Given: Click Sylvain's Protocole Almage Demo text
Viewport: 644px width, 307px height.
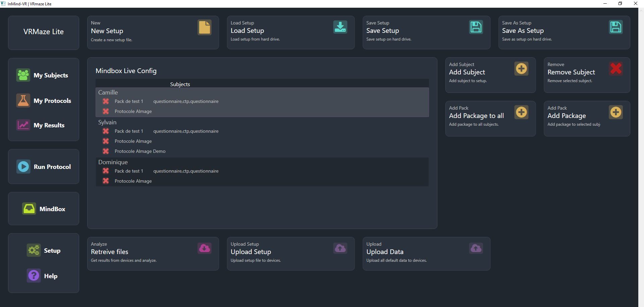Looking at the screenshot, I should [140, 151].
